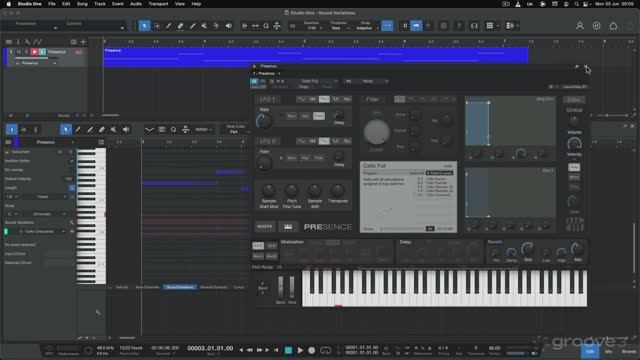The image size is (640, 360).
Task: Click the Copy button in the Presence header
Action: (x=303, y=87)
